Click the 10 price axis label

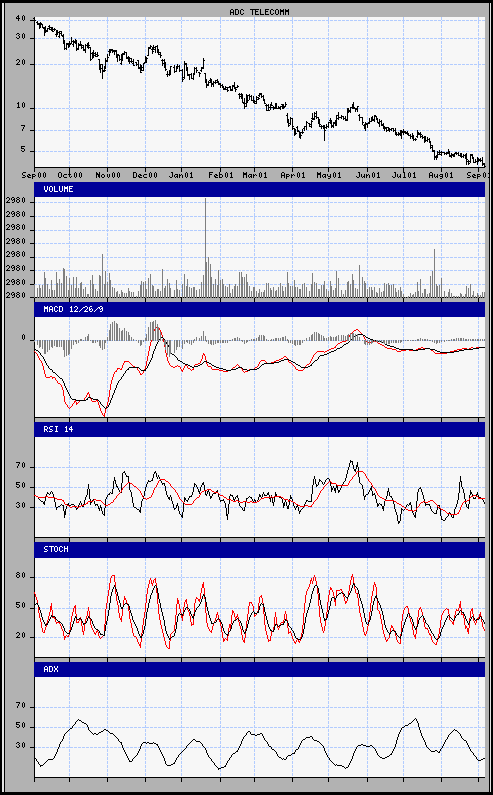(x=20, y=108)
